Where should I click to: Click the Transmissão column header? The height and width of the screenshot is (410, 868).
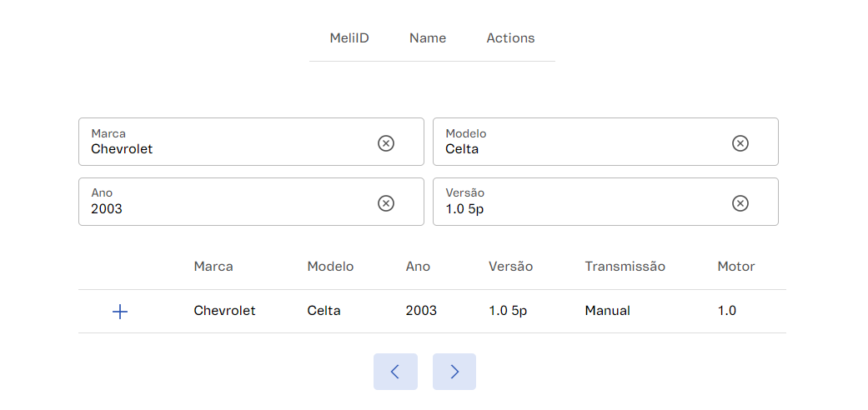click(x=625, y=267)
